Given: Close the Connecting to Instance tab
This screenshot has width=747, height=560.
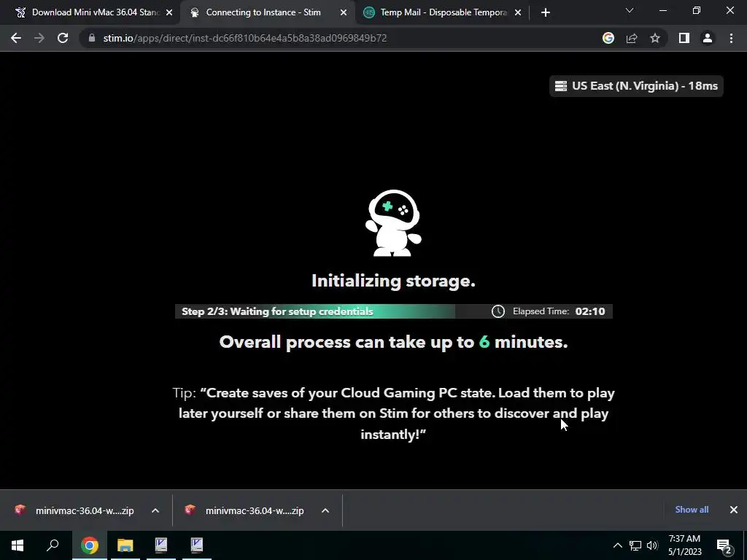Looking at the screenshot, I should tap(344, 13).
